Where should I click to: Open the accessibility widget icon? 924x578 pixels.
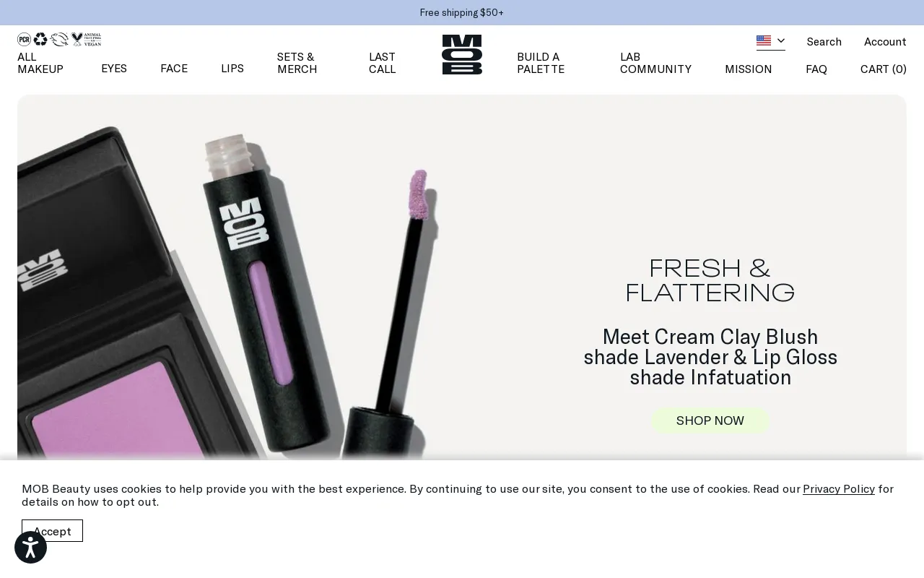(30, 548)
